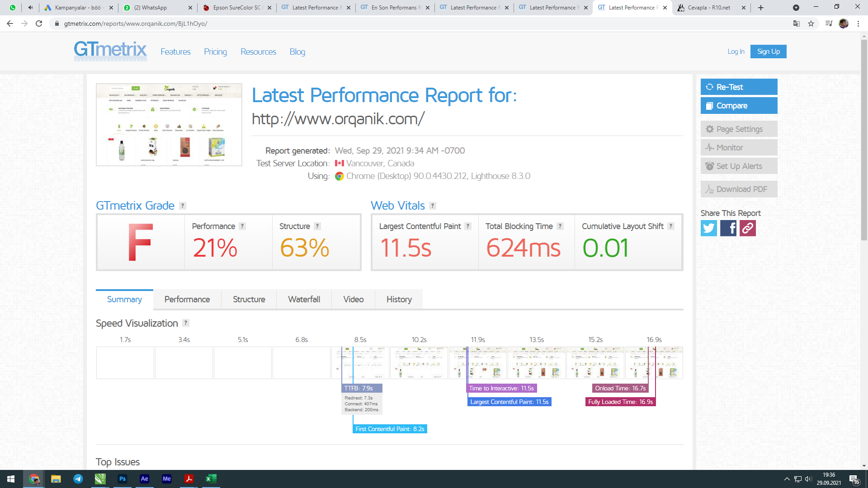Viewport: 868px width, 488px height.
Task: Open File Explorer from taskbar
Action: 56,479
